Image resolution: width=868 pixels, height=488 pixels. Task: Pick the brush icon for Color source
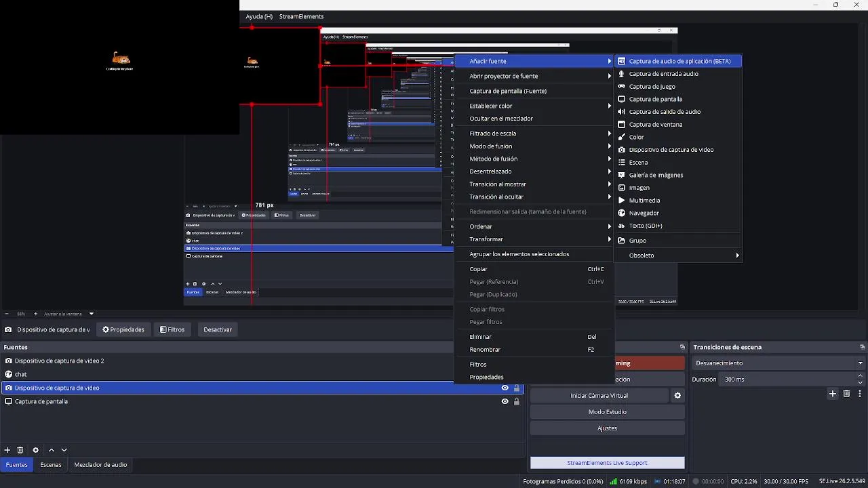coord(621,137)
